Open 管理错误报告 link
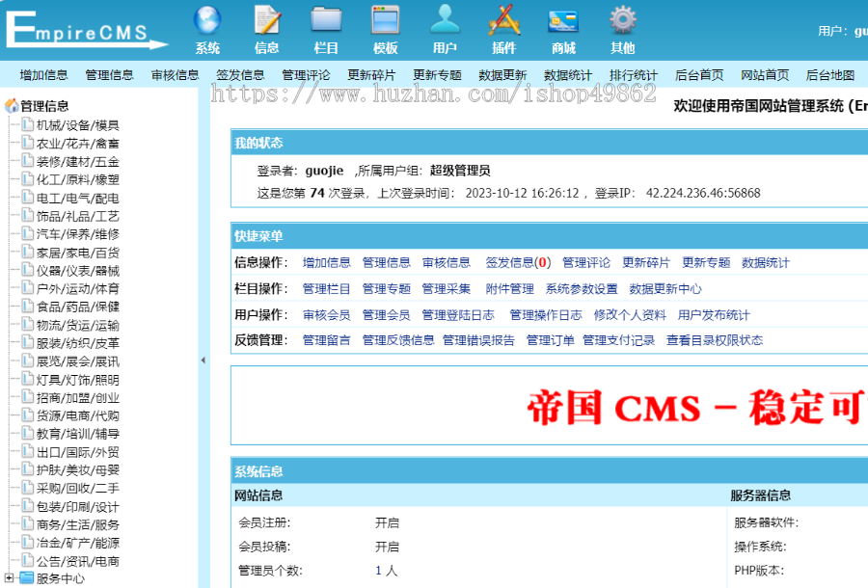 click(478, 339)
